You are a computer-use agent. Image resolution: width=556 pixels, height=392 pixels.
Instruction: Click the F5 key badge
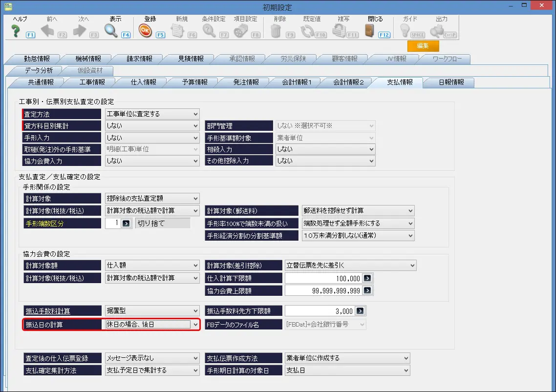click(x=160, y=35)
